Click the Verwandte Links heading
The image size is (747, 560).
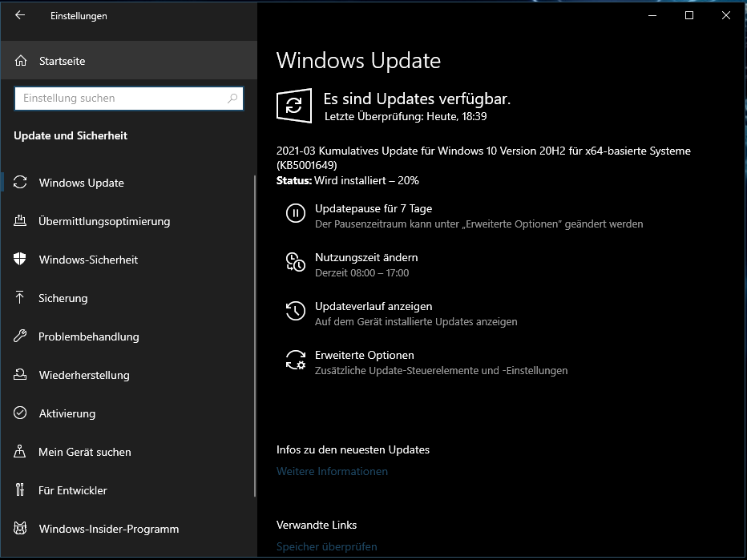click(317, 525)
